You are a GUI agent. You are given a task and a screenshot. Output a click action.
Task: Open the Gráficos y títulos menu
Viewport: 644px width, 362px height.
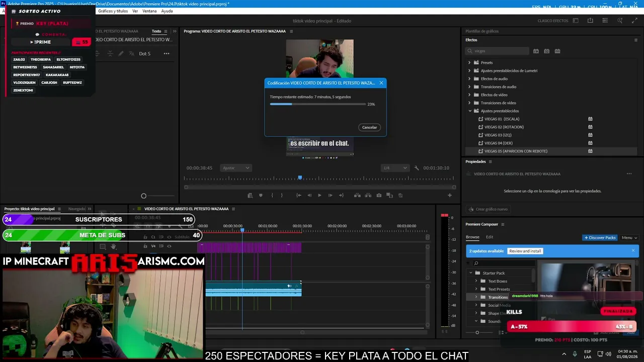[x=113, y=11]
